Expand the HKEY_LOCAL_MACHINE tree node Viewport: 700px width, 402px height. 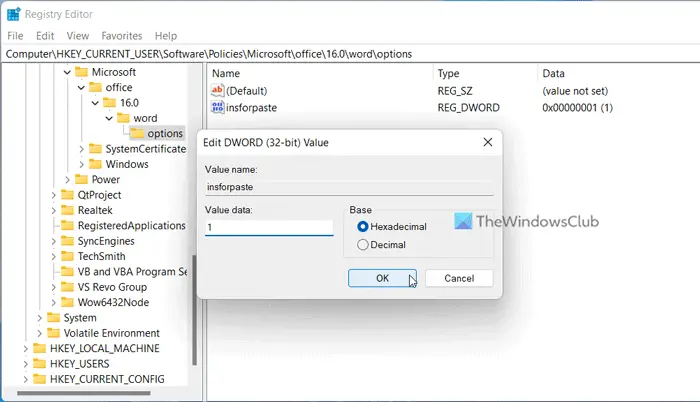pyautogui.click(x=25, y=348)
